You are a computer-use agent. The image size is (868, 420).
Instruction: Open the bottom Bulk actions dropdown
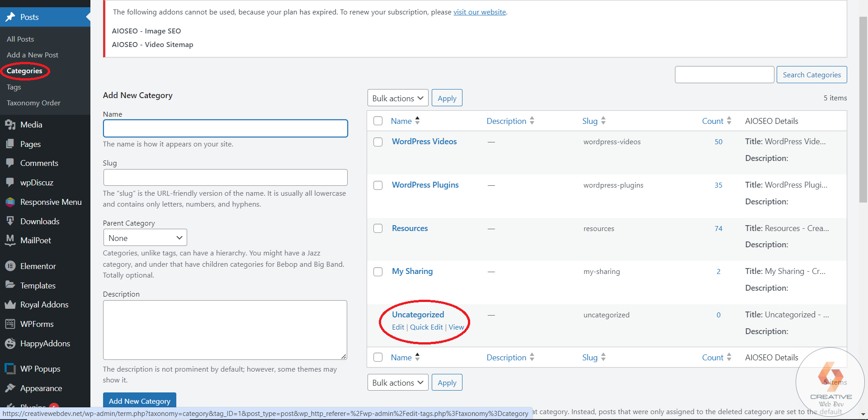[x=398, y=382]
